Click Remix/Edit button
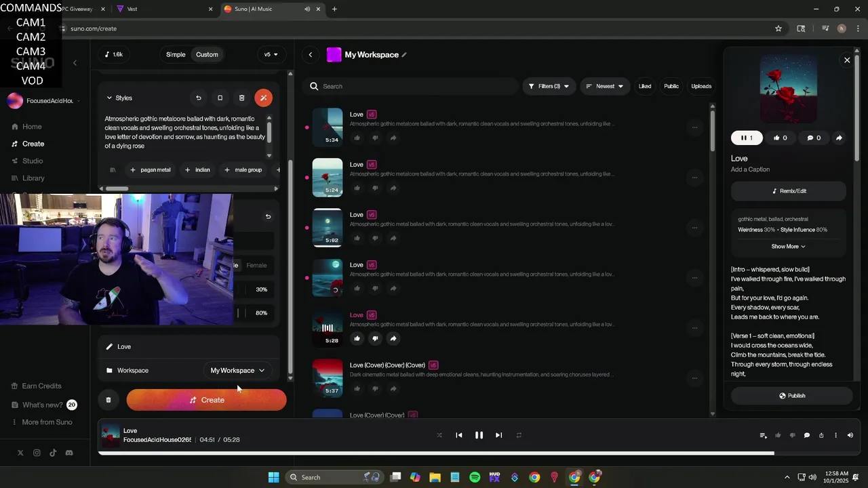The image size is (868, 488). pyautogui.click(x=789, y=191)
